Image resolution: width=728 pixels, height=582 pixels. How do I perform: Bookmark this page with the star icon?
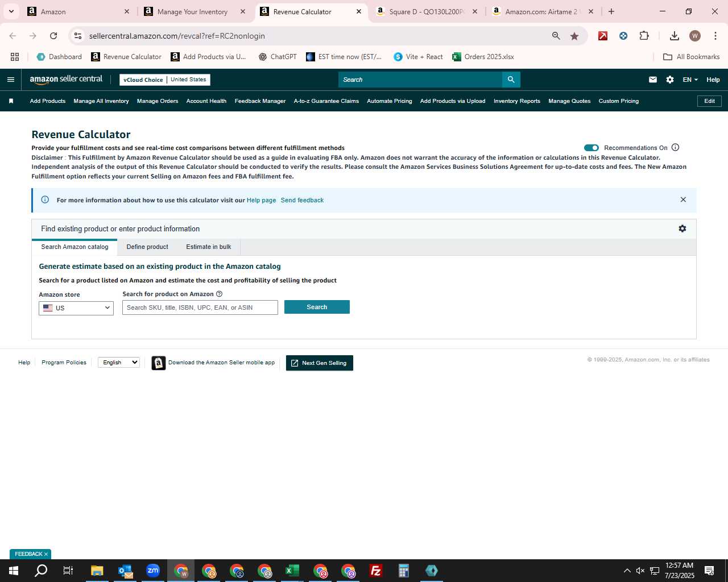pyautogui.click(x=574, y=36)
